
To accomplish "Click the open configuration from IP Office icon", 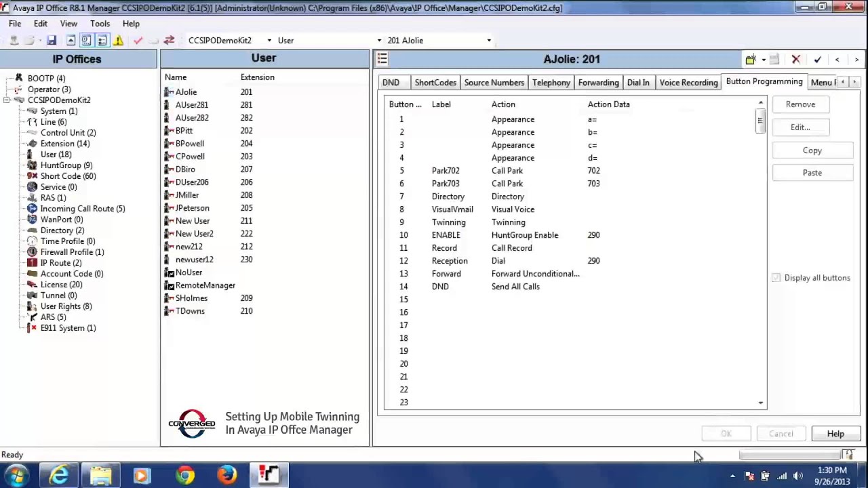I will click(x=14, y=41).
